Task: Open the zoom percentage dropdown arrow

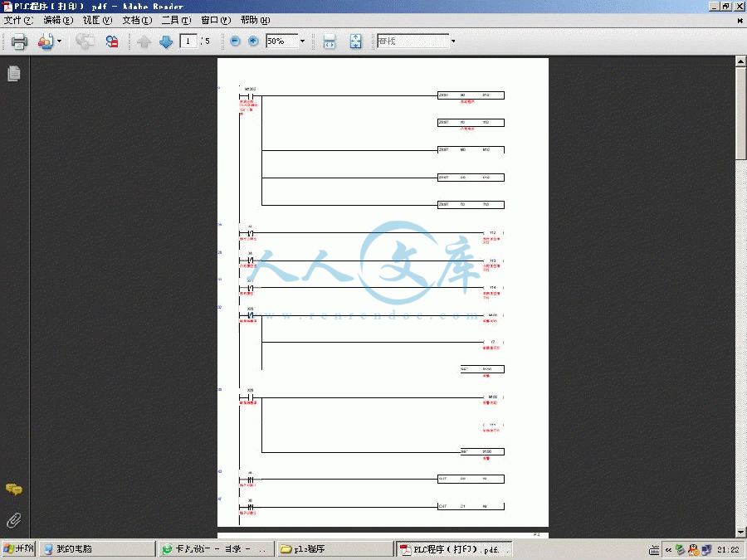Action: [302, 41]
